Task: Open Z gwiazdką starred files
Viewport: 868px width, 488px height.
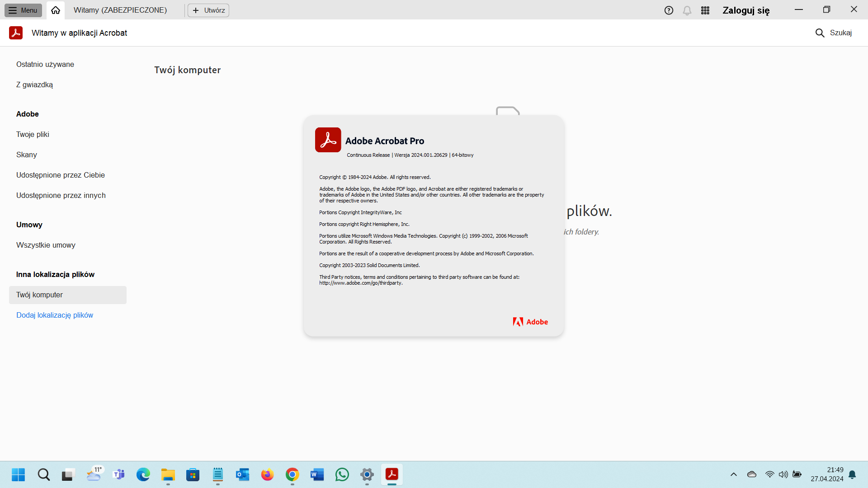Action: (x=34, y=84)
